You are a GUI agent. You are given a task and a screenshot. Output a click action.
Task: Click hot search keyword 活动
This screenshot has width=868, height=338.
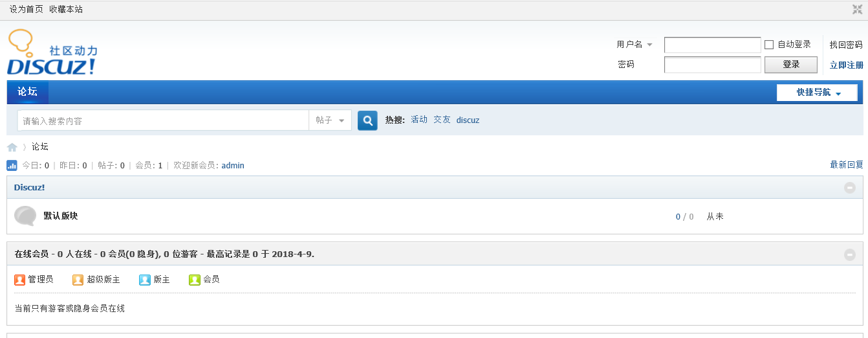tap(419, 120)
